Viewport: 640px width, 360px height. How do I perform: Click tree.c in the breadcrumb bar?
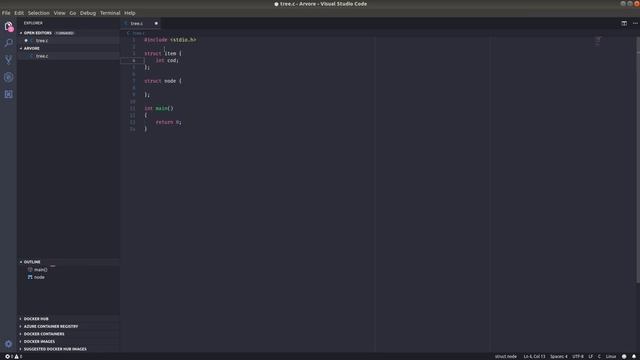pos(138,33)
